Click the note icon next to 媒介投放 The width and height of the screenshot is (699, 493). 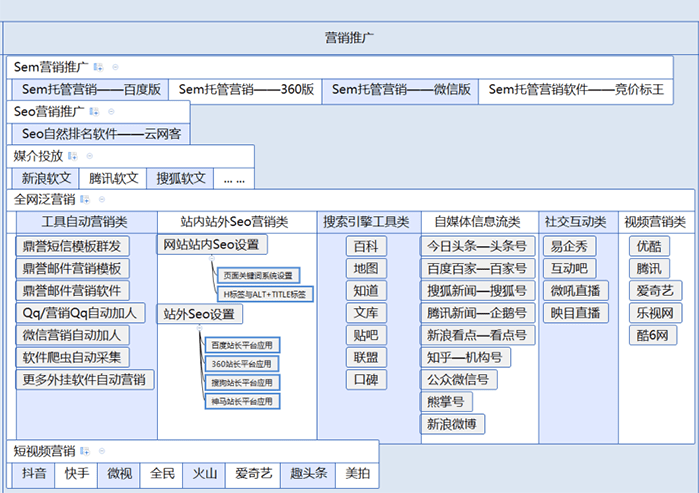click(x=72, y=156)
